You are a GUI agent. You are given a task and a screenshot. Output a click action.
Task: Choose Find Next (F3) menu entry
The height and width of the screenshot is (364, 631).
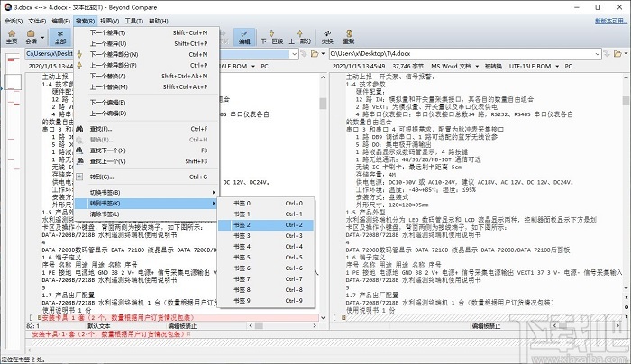coord(146,150)
